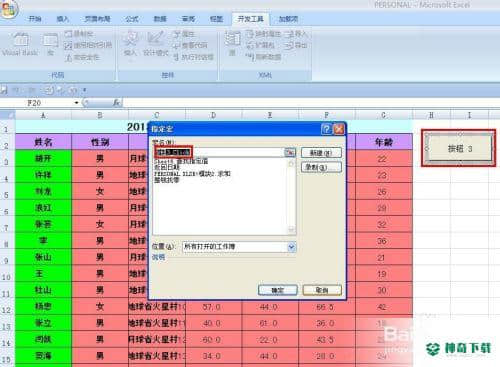Click macro list scrollbar down arrow
The image size is (500, 367).
[x=291, y=229]
